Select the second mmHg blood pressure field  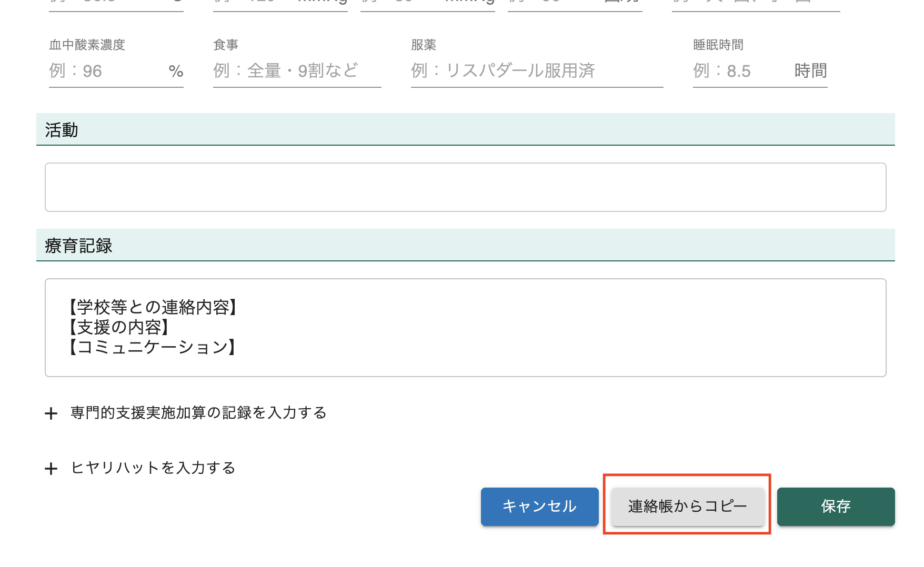427,3
